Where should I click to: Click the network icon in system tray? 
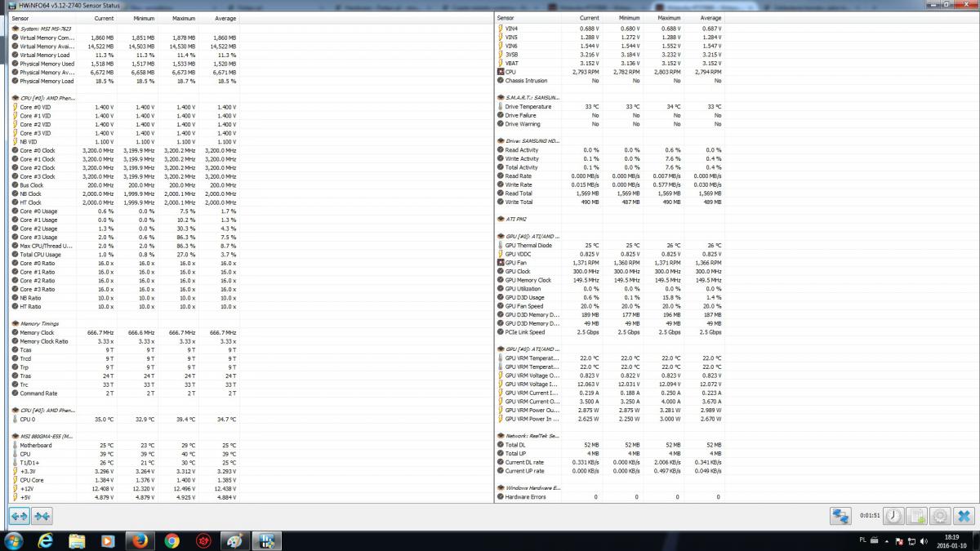pyautogui.click(x=911, y=541)
